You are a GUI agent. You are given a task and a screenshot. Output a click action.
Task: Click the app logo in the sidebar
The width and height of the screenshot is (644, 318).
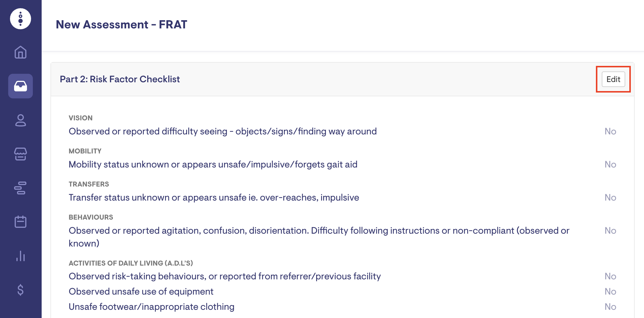click(x=21, y=19)
